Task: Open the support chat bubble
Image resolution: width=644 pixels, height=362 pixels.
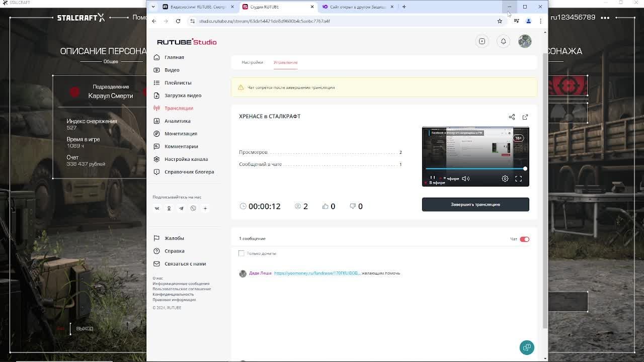Action: click(x=527, y=347)
